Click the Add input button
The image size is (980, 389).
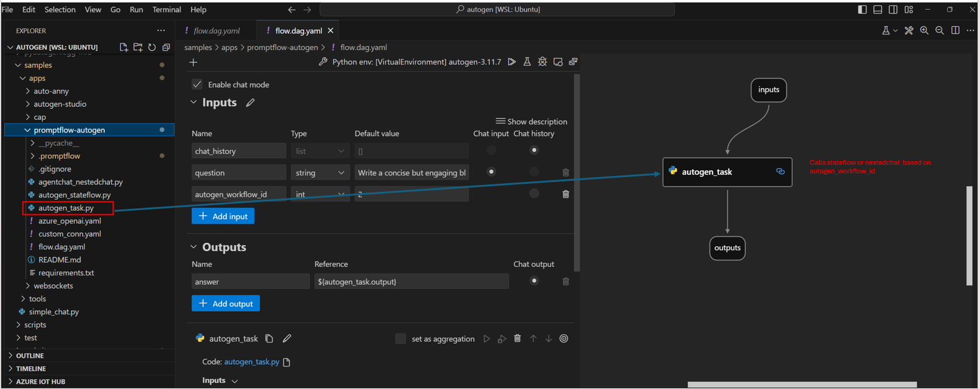coord(223,216)
